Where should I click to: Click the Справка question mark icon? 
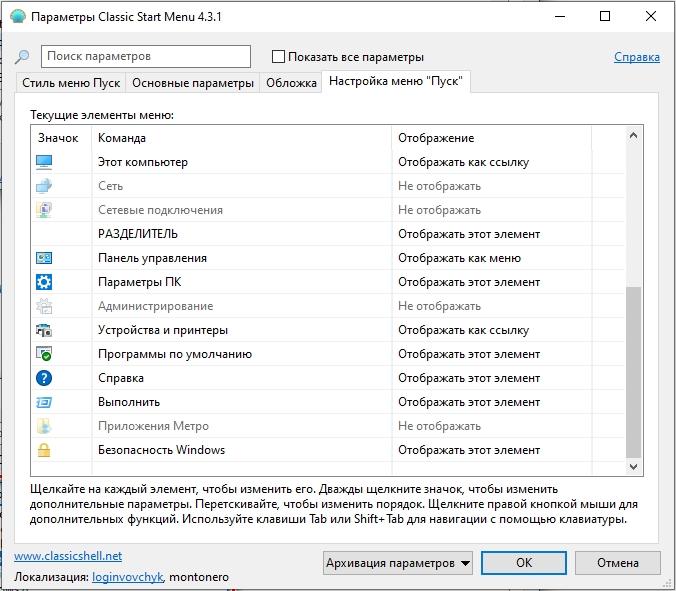[44, 378]
